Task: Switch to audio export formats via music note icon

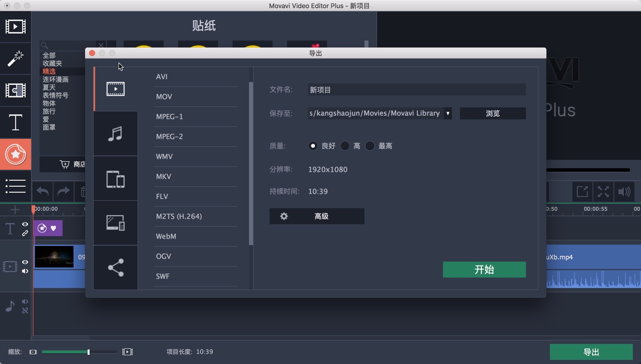Action: [115, 133]
